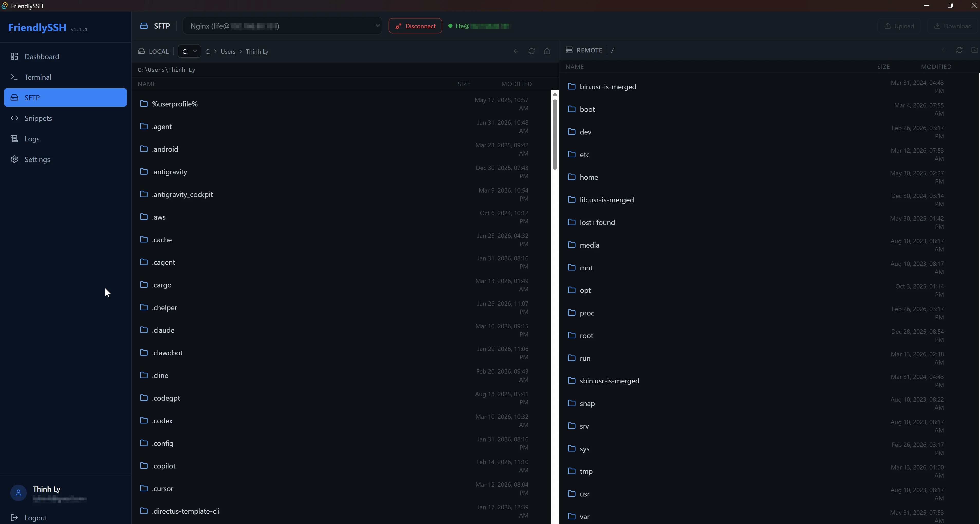Viewport: 980px width, 524px height.
Task: Select the .antigravity folder
Action: point(341,172)
